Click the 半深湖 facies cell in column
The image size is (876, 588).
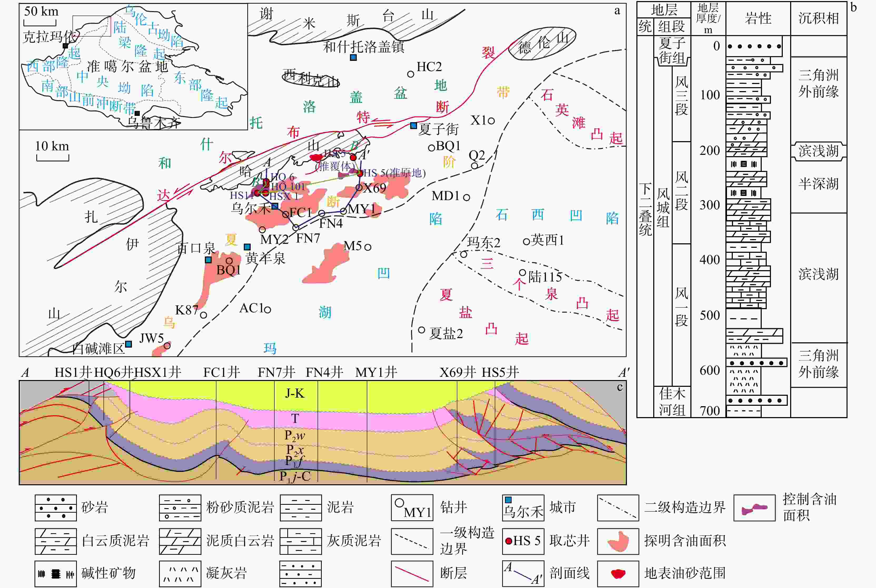pyautogui.click(x=818, y=184)
